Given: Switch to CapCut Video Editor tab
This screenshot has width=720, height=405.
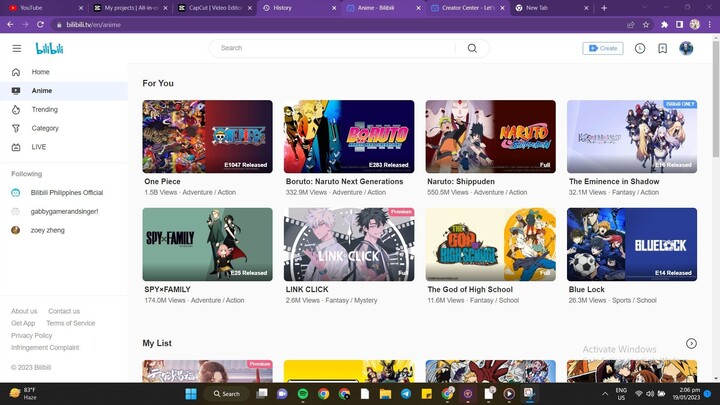Looking at the screenshot, I should click(215, 8).
